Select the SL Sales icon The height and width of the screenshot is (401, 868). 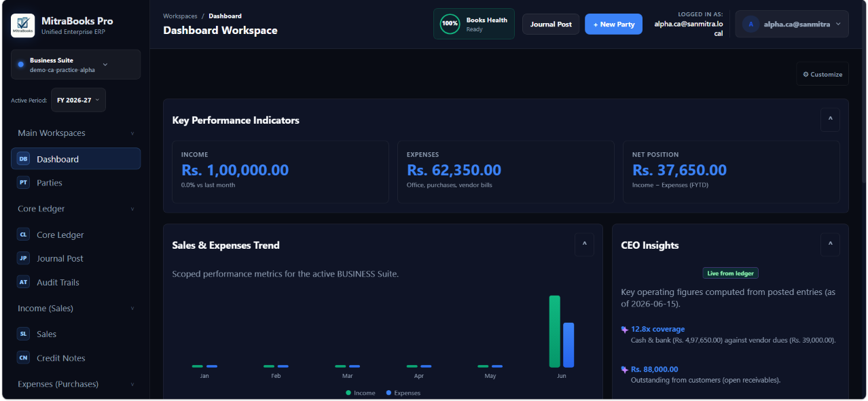point(24,334)
